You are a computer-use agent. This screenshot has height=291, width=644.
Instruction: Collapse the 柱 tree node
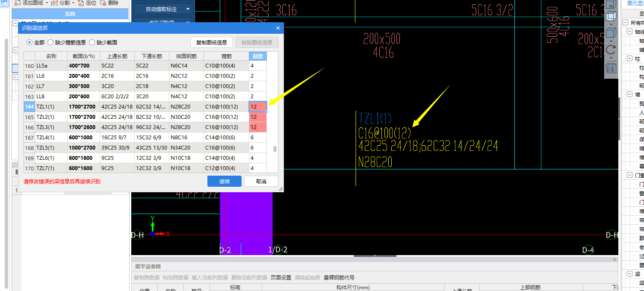coord(630,59)
